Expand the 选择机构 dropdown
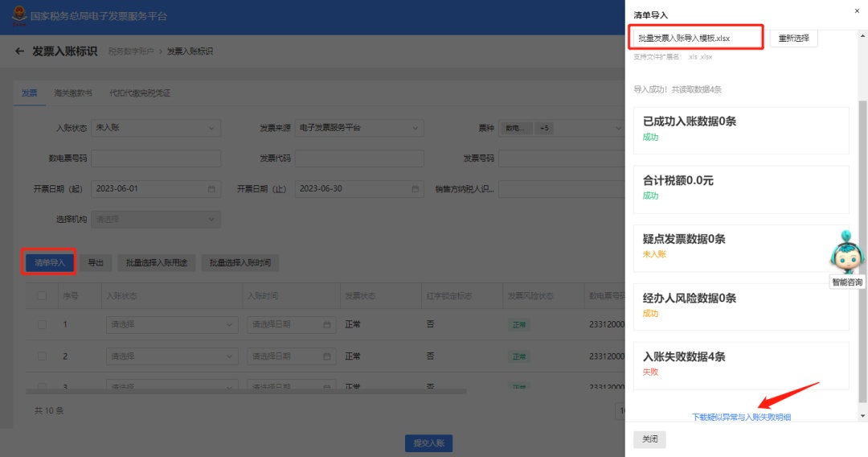 coord(156,220)
